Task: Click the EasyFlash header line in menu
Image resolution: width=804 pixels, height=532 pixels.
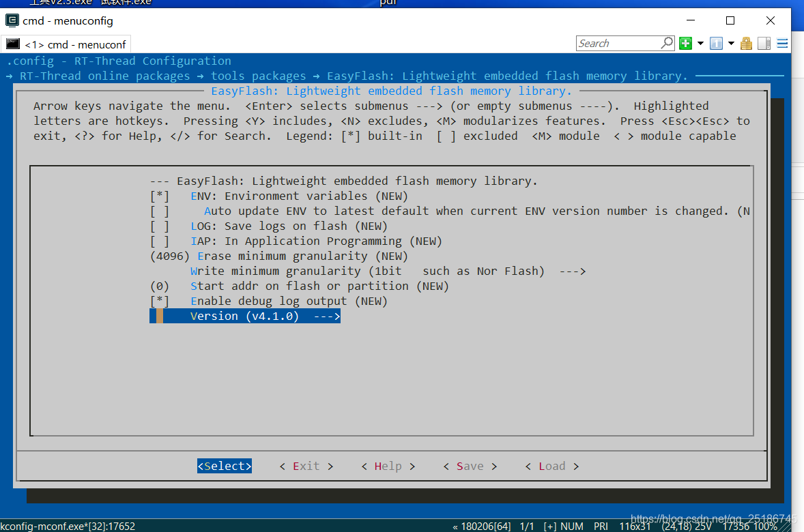Action: point(343,181)
